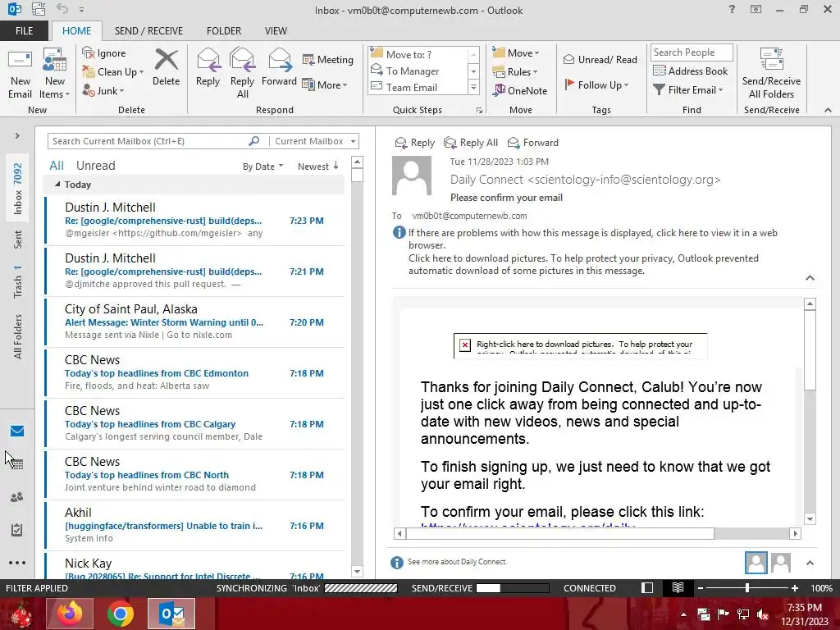Delete the selected message
The image size is (840, 630).
(166, 67)
